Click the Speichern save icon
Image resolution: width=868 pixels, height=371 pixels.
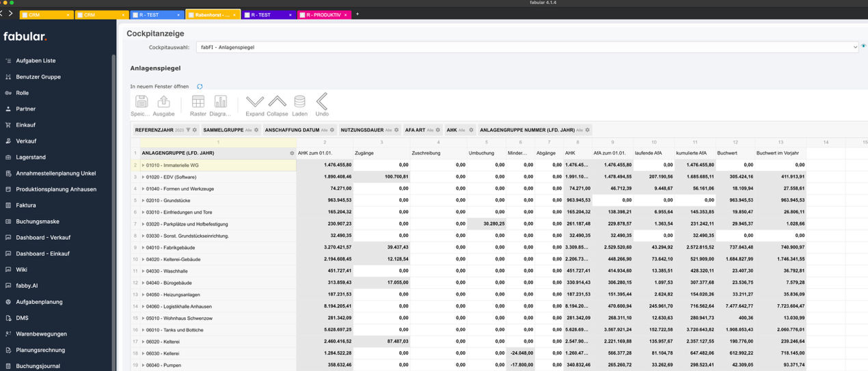click(141, 102)
